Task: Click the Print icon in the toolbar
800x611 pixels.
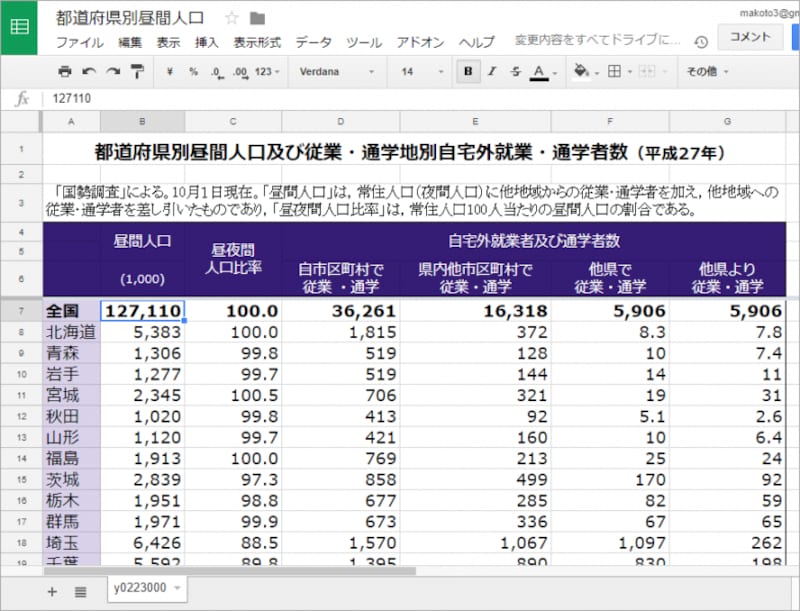Action: coord(64,71)
